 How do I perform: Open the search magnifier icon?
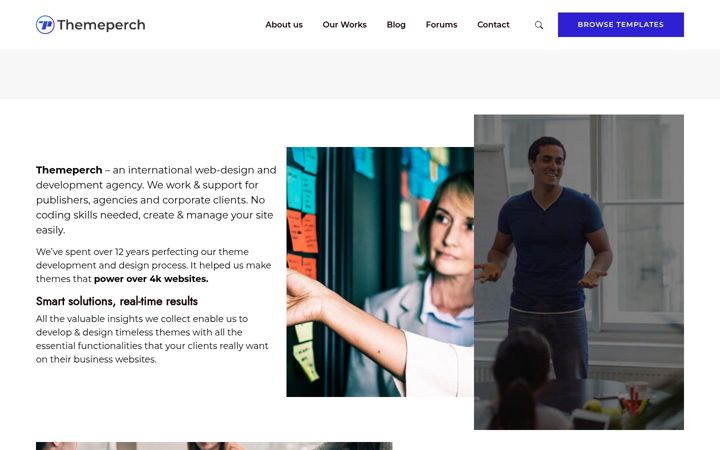click(539, 25)
